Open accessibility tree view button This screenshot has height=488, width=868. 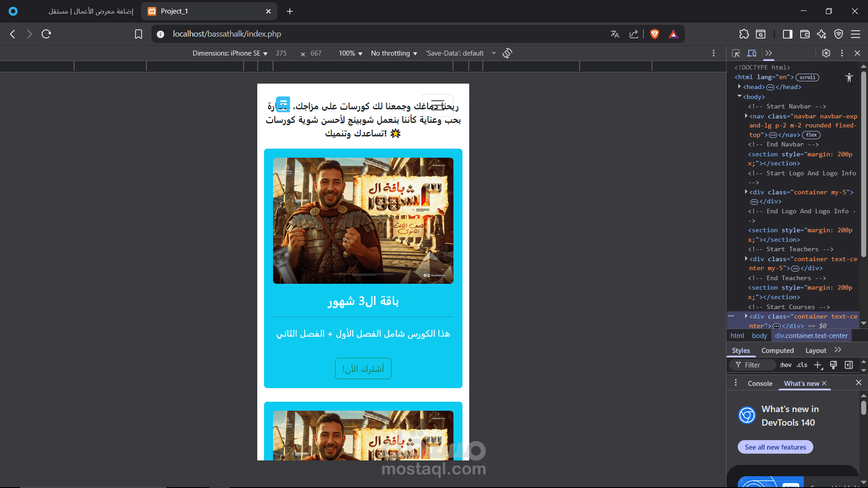(849, 78)
